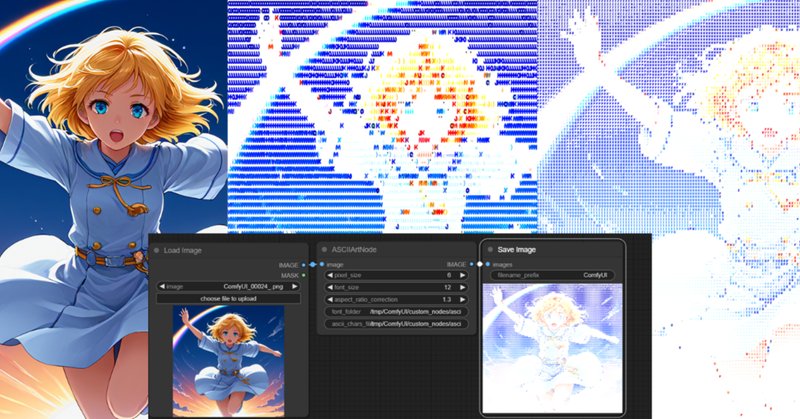Edit the filename_prefix field showing ComfyUI

[x=553, y=275]
